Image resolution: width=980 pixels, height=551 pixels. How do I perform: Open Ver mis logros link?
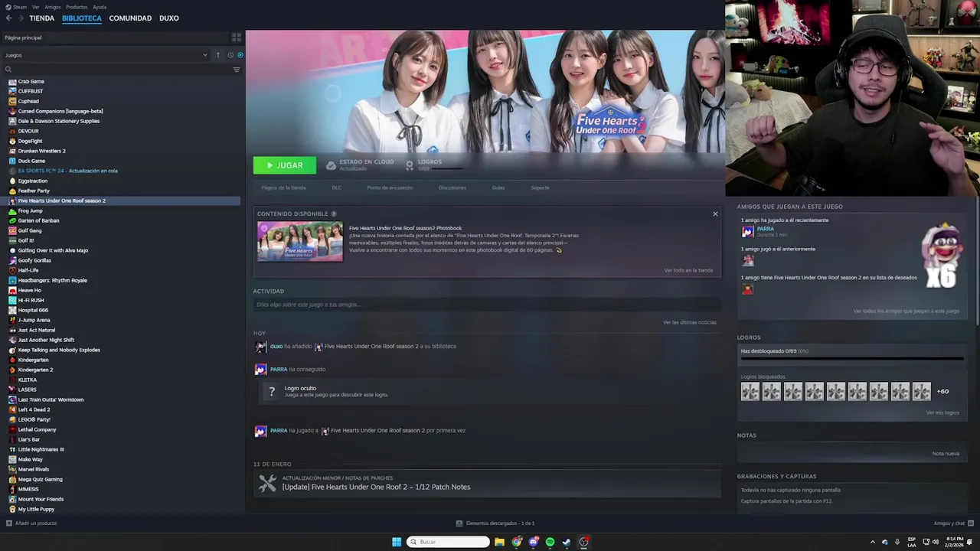pos(942,412)
